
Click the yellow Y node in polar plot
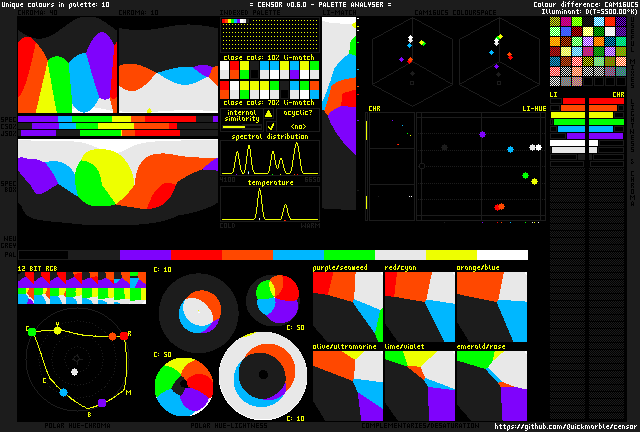pos(57,332)
